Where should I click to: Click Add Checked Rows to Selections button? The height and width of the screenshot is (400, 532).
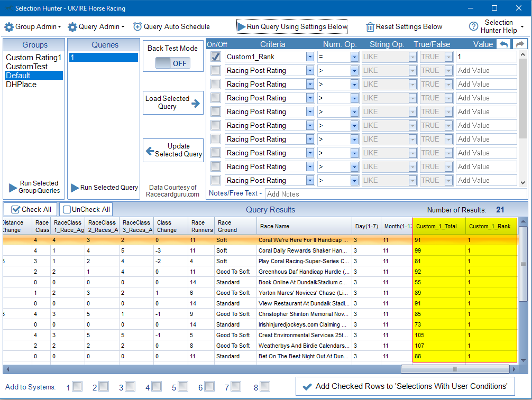pos(405,386)
